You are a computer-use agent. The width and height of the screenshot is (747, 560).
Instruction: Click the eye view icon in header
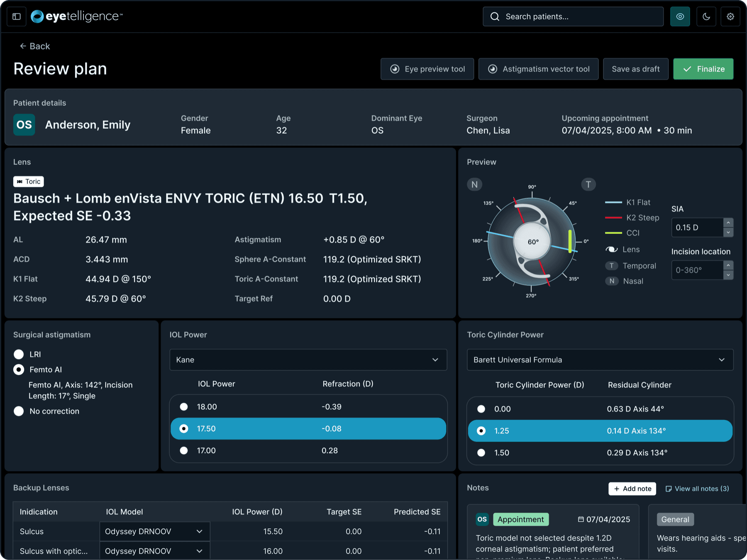(x=680, y=17)
